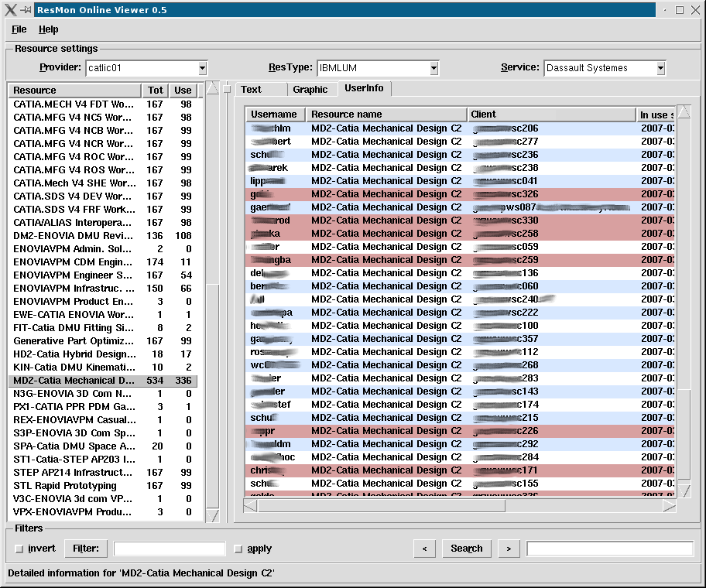Click the search text input field
This screenshot has height=588, width=706.
point(610,549)
